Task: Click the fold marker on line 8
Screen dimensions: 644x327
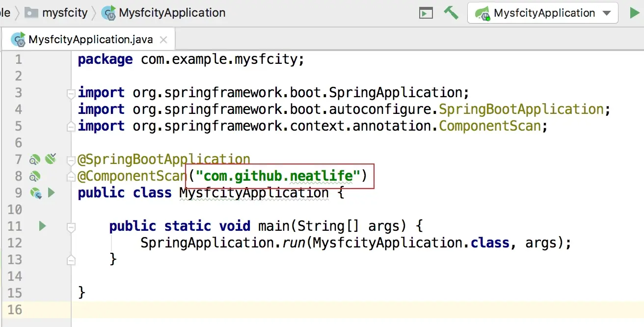Action: [71, 176]
